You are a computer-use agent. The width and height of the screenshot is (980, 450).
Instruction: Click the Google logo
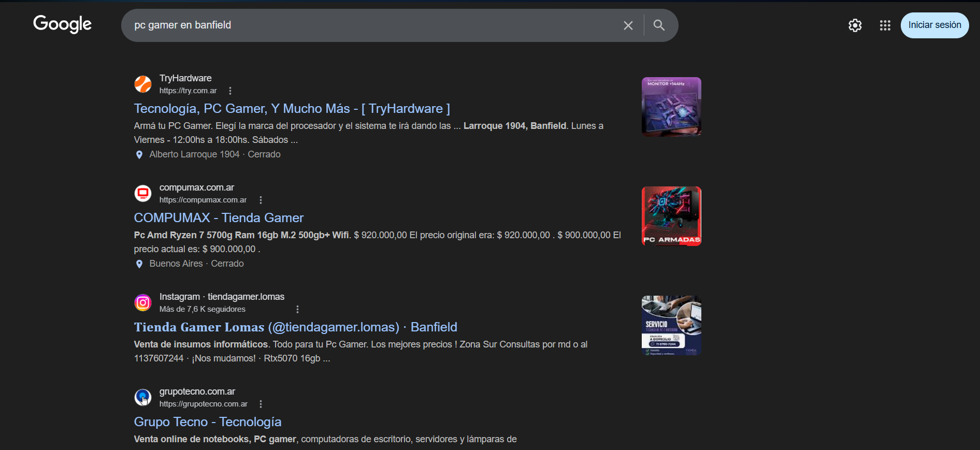62,24
